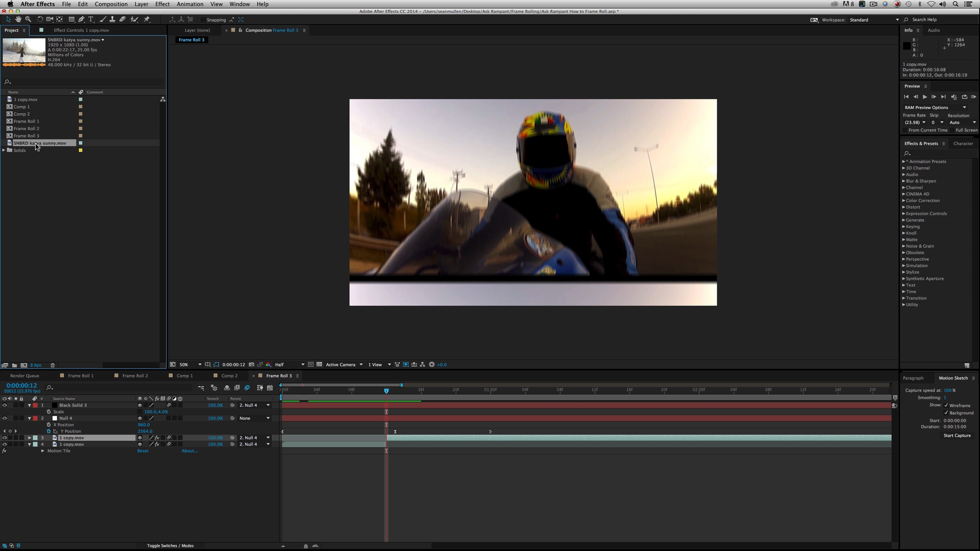Image resolution: width=980 pixels, height=551 pixels.
Task: Select the Pan Behind anchor point tool
Action: coord(60,19)
